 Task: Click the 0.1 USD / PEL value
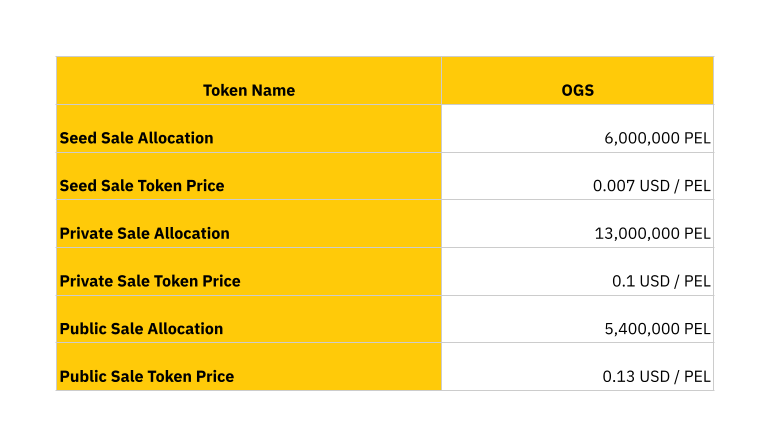click(661, 281)
